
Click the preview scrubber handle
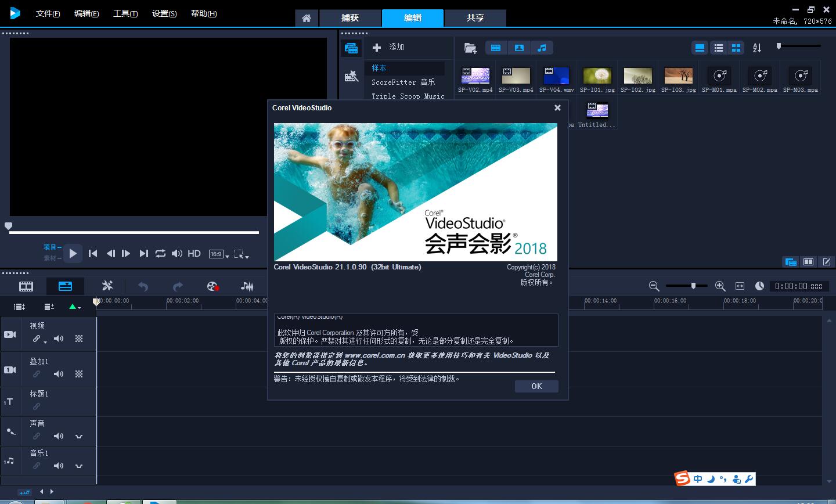pos(8,226)
